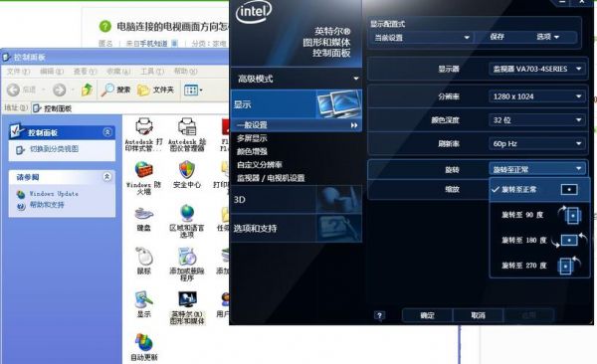597x364 pixels.
Task: Open the 3D section
Action: pos(297,199)
